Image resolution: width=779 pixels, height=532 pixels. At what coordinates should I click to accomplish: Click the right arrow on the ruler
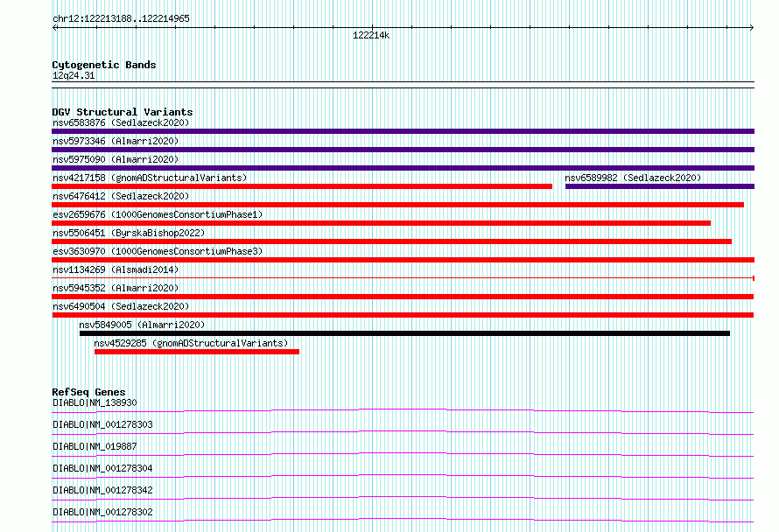(x=751, y=28)
